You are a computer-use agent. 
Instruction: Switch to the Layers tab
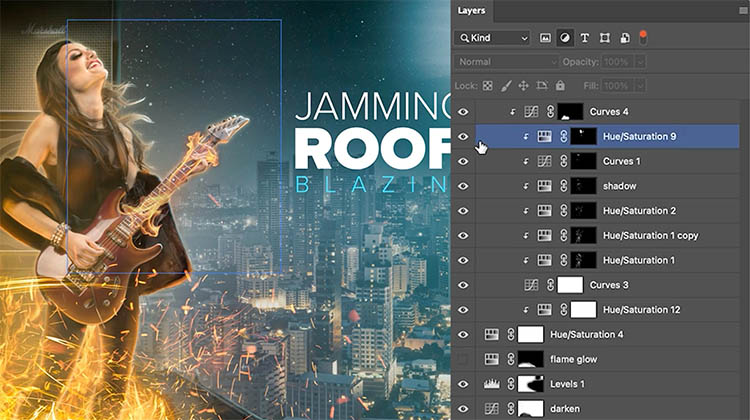[471, 11]
